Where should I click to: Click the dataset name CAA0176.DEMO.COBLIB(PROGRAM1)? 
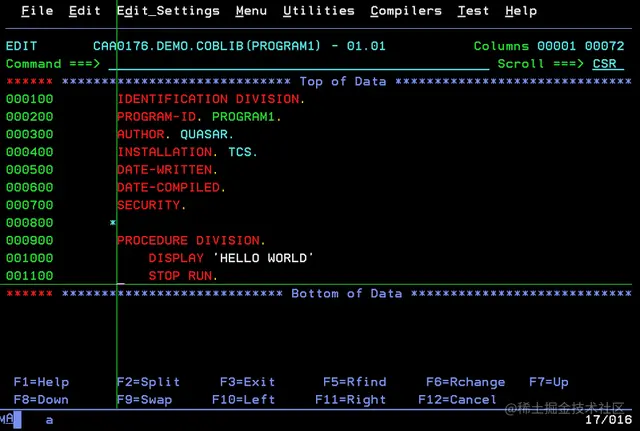(x=207, y=46)
